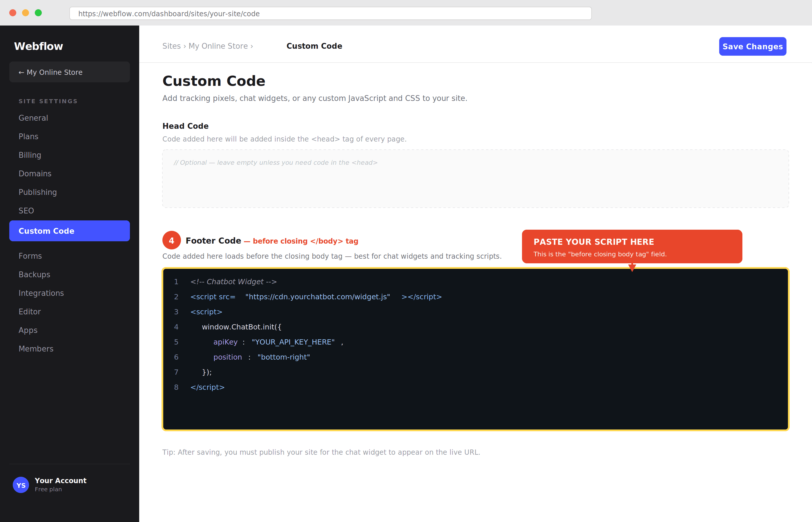This screenshot has height=522, width=812.
Task: Select the Custom Code sidebar item
Action: (46, 231)
